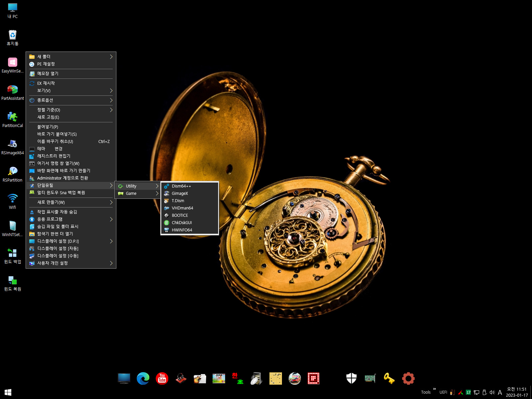Screen dimensions: 532x399
Task: Open 윈도 백업 desktop icon
Action: point(13,256)
